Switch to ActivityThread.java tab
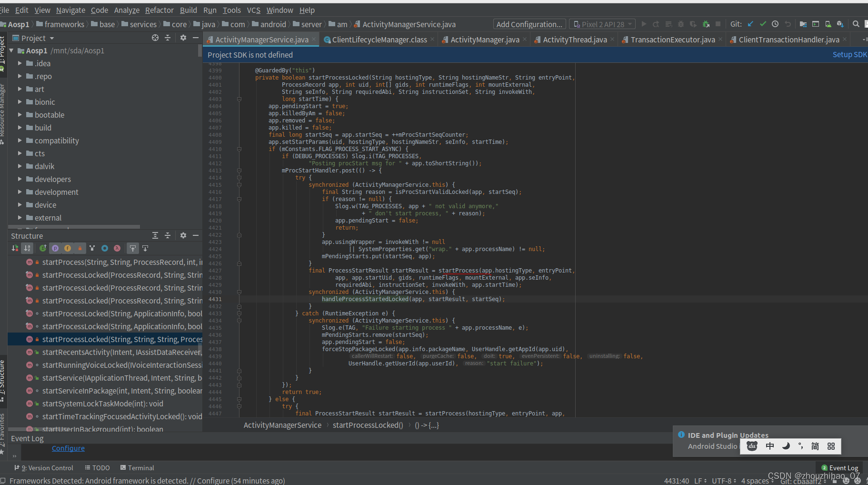 574,40
